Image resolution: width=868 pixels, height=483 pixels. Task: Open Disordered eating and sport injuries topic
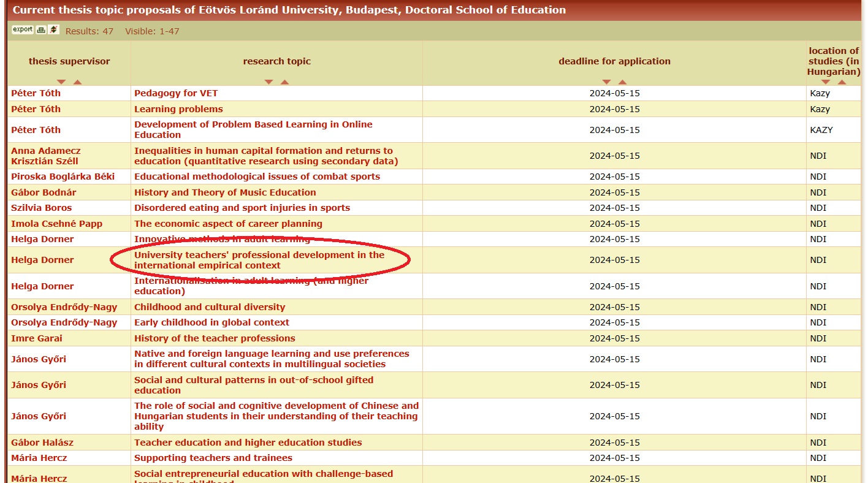[242, 208]
